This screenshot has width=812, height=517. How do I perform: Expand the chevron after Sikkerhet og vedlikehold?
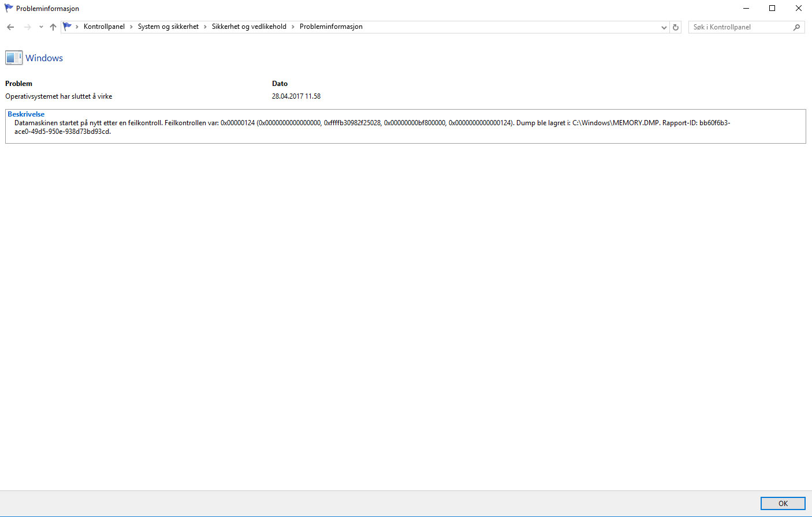click(x=293, y=27)
